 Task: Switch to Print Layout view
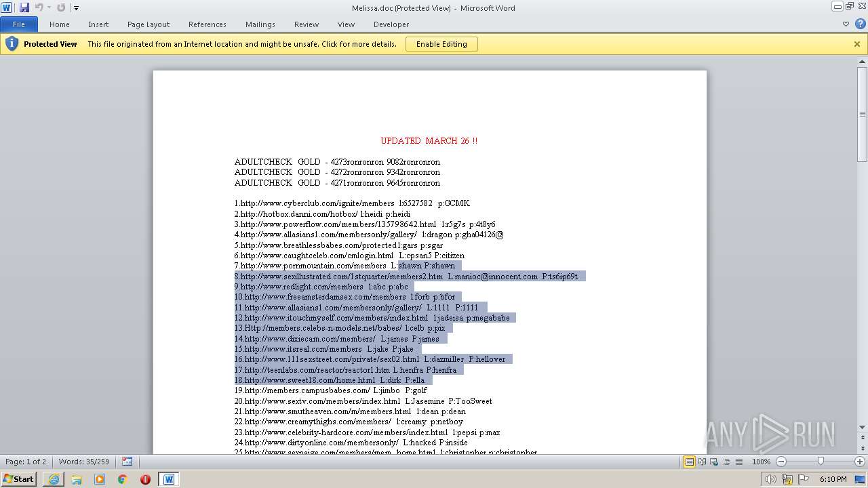(689, 462)
